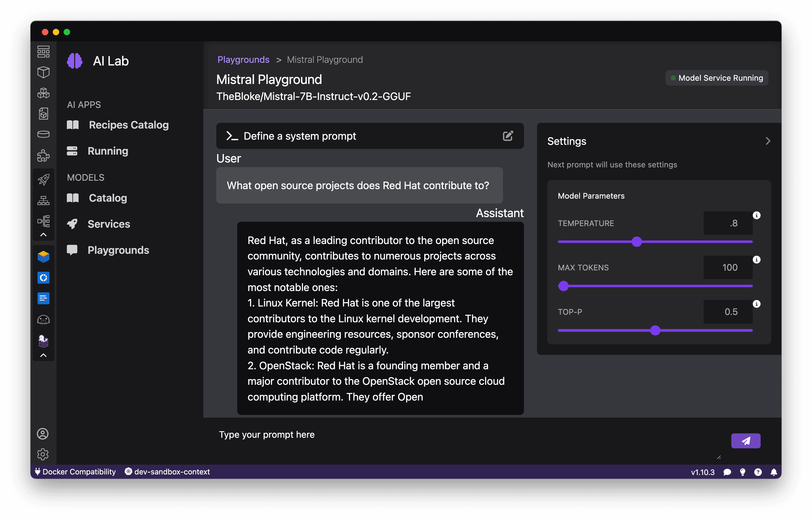The image size is (812, 519).
Task: Click the Max Tokens value field
Action: [728, 267]
